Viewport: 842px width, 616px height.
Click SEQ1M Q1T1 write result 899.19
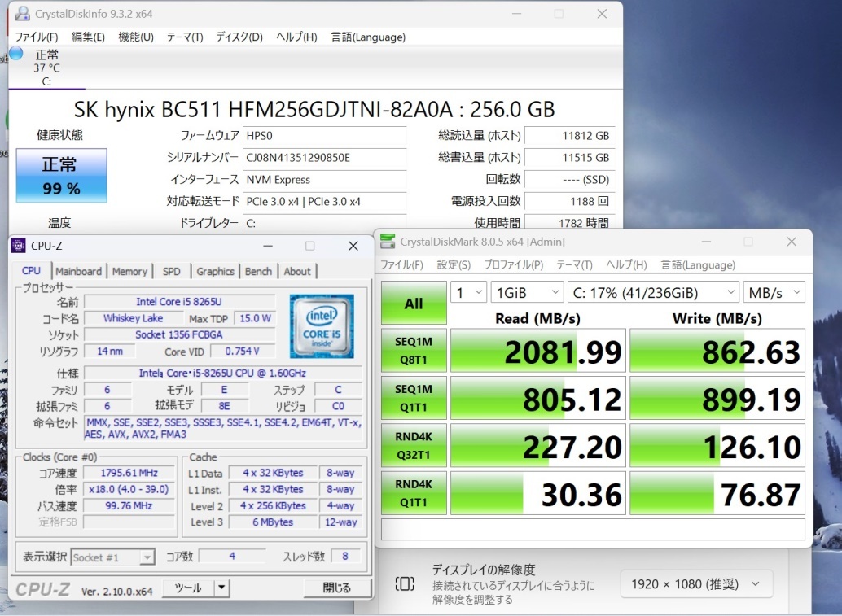click(717, 398)
